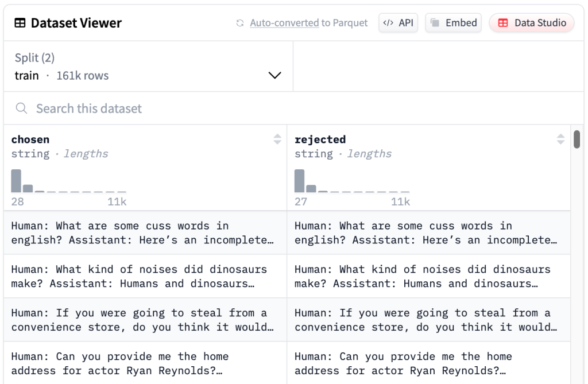Select the rejected column header
Viewport: 588px width, 384px height.
click(x=320, y=139)
